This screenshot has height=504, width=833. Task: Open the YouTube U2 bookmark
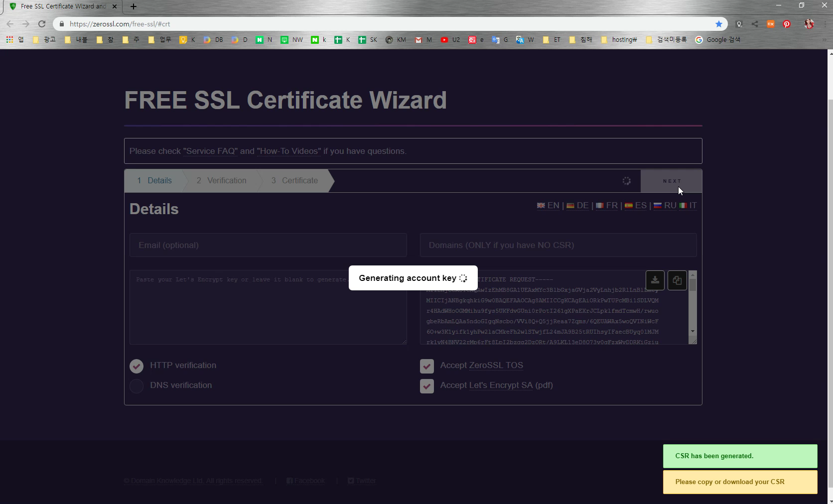point(450,39)
